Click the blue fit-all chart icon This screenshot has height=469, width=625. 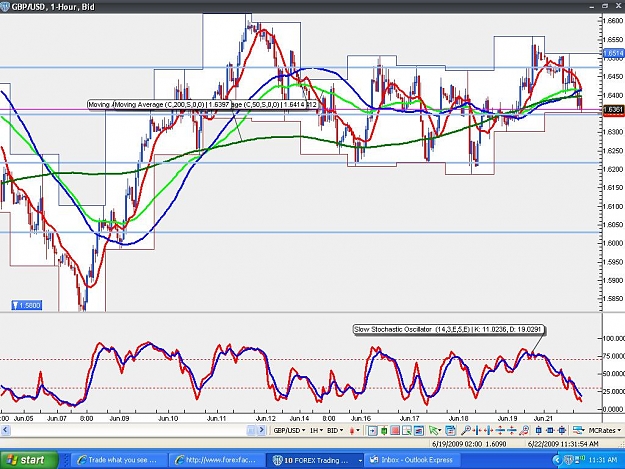point(562,430)
